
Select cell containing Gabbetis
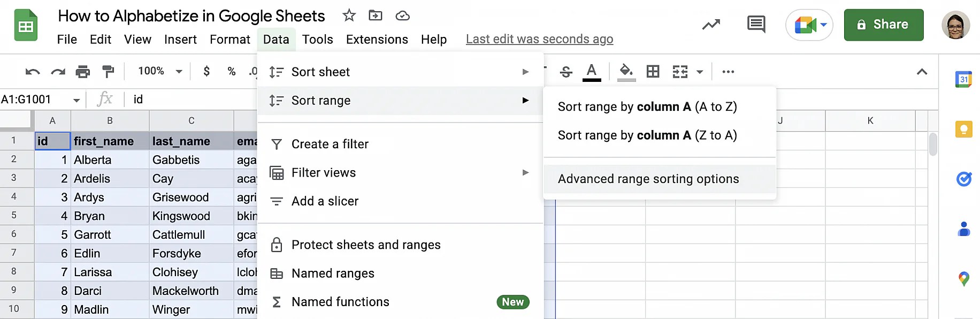(x=192, y=160)
